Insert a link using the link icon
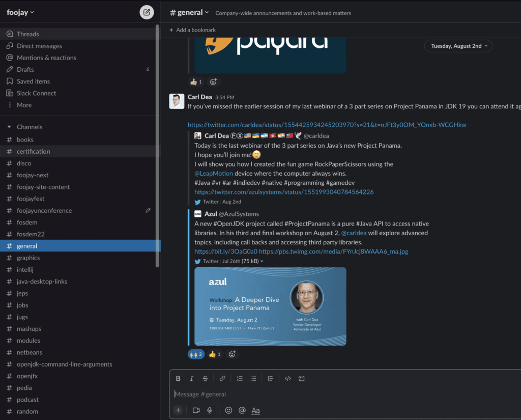The image size is (521, 420). 222,378
